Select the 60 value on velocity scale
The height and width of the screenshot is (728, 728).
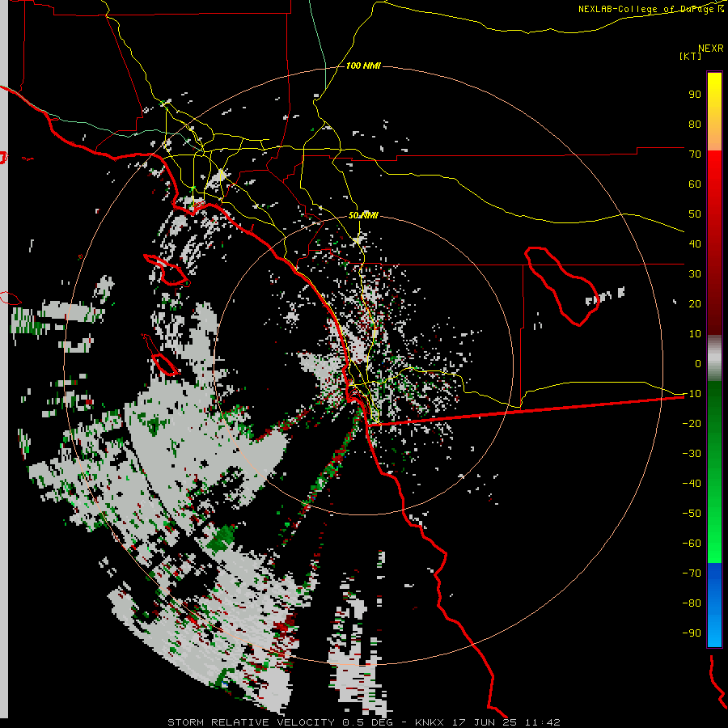pyautogui.click(x=695, y=184)
